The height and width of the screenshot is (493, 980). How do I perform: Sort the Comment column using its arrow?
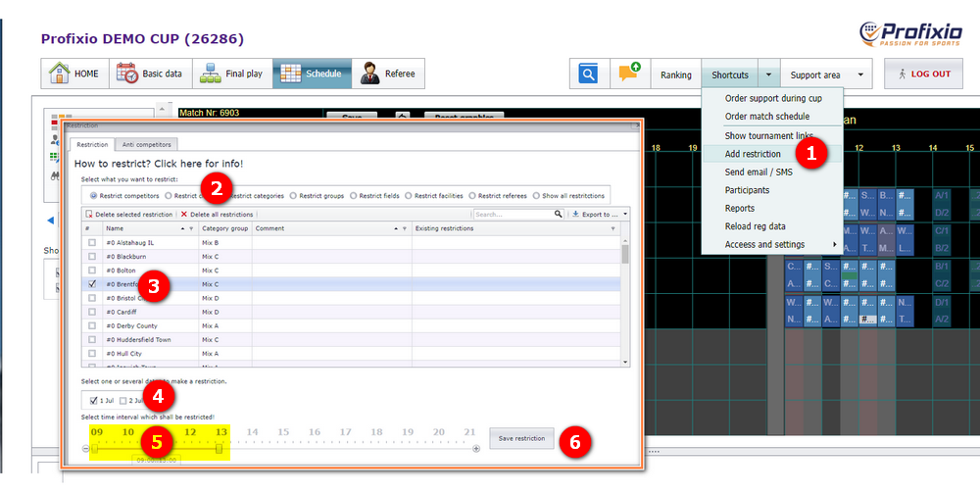(x=396, y=228)
